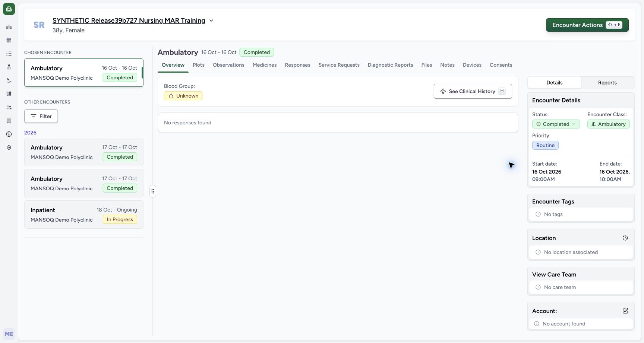Open the dollar billing sidebar icon
The height and width of the screenshot is (343, 644).
point(9,134)
